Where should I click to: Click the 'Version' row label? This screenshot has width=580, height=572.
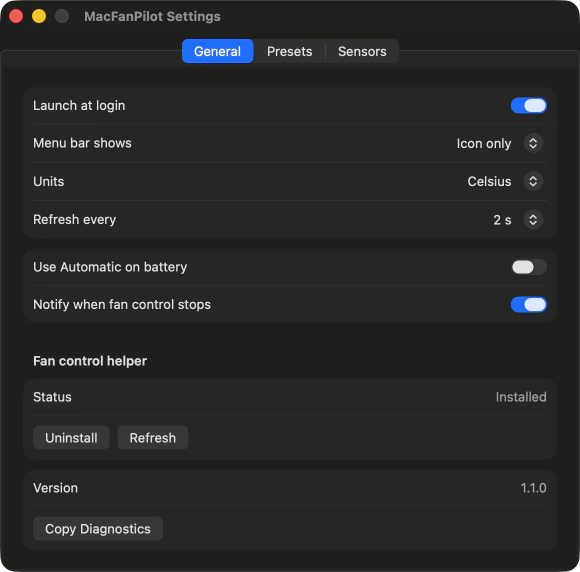click(55, 488)
